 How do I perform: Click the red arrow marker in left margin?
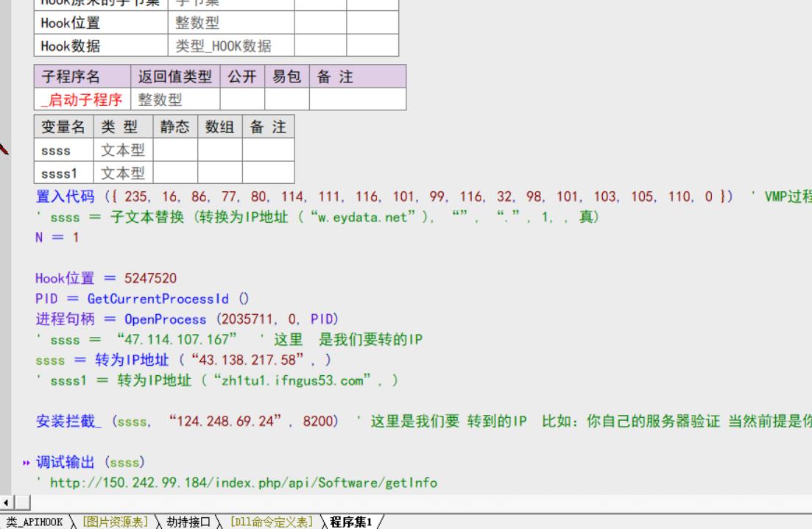(x=4, y=150)
